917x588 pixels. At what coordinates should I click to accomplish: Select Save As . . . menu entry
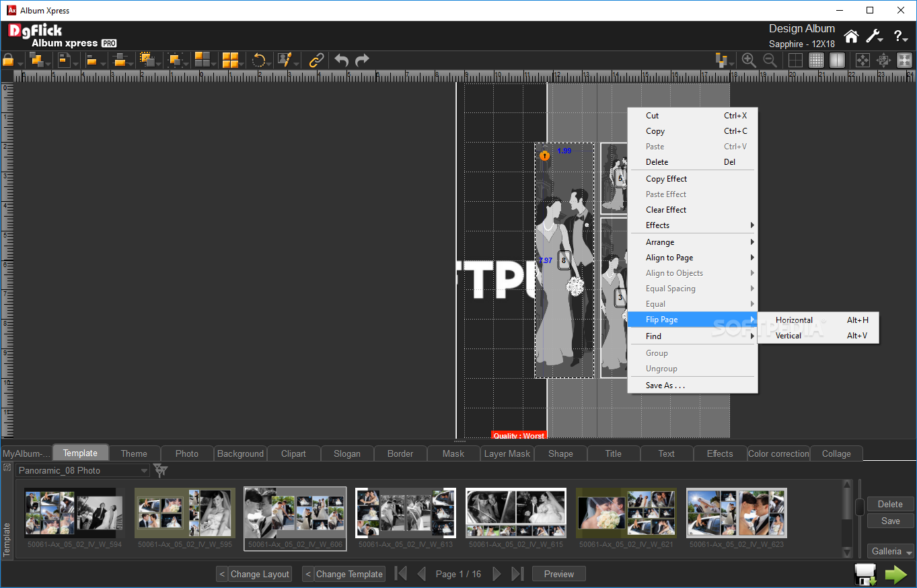tap(692, 385)
